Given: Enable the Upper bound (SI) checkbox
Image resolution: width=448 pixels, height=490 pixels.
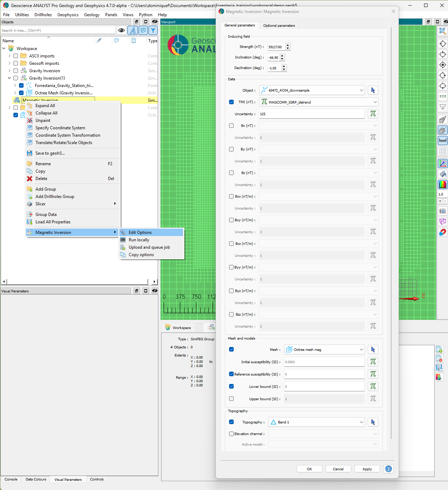Looking at the screenshot, I should [x=231, y=399].
